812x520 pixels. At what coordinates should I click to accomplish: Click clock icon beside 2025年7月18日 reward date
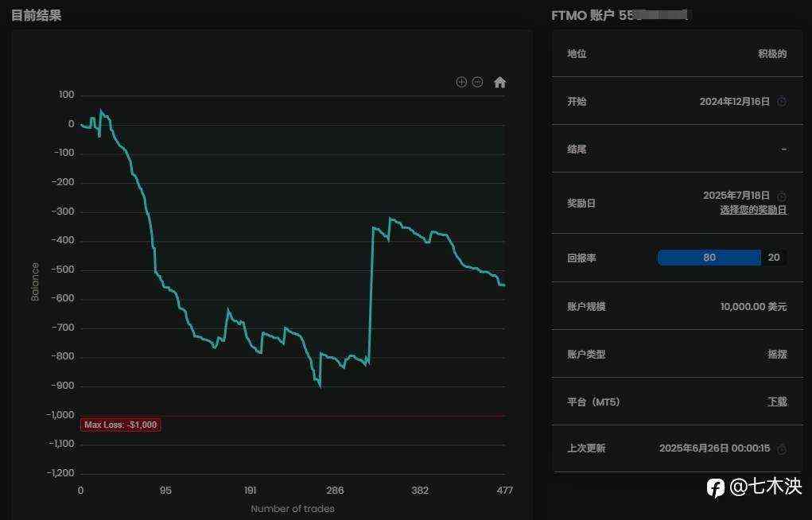pyautogui.click(x=782, y=196)
